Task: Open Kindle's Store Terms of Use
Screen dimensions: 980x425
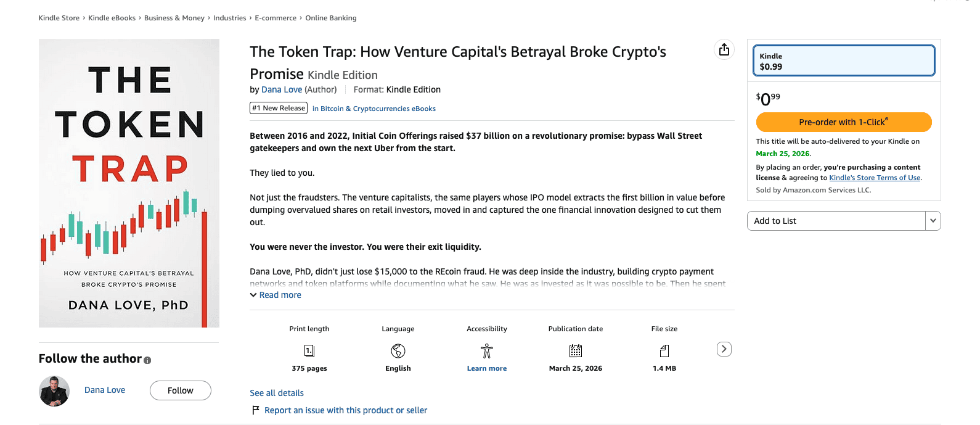Action: (x=874, y=177)
